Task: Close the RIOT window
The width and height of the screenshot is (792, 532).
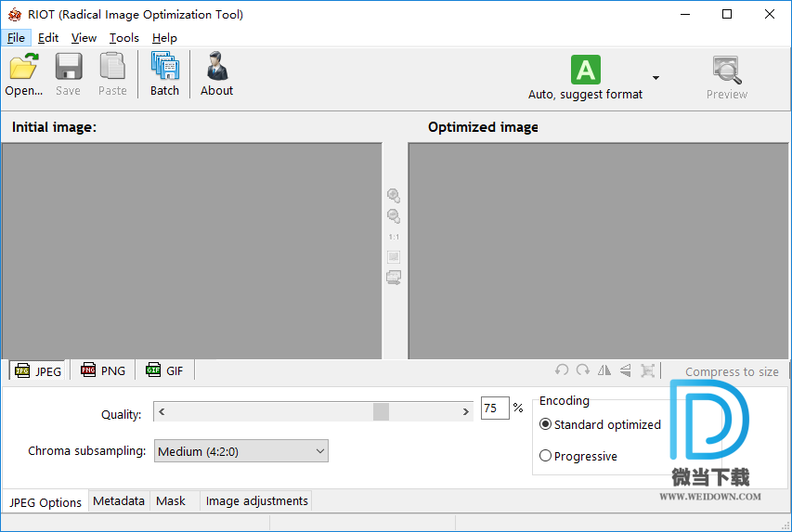Action: [x=770, y=14]
